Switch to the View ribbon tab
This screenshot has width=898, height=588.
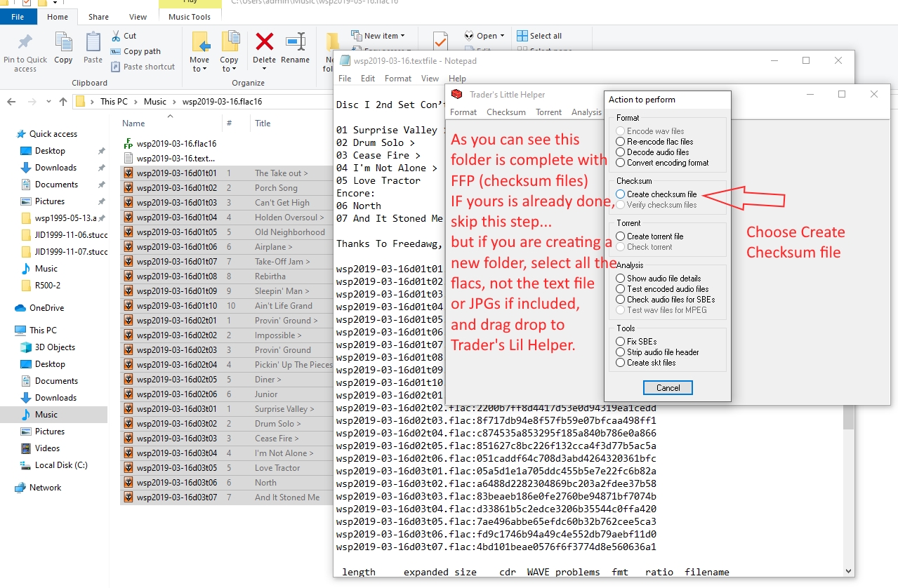click(x=138, y=17)
